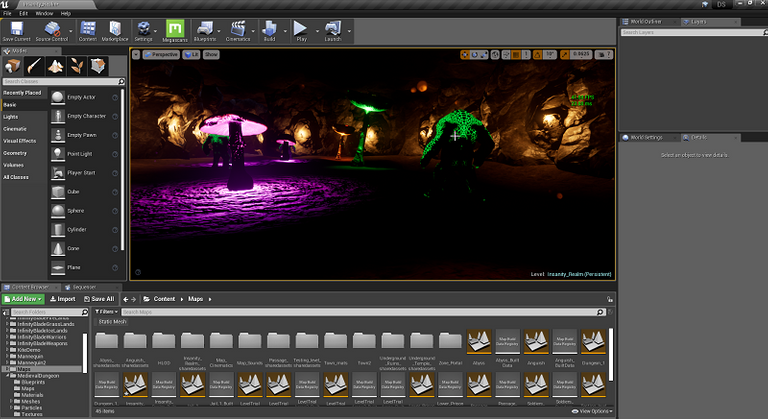The width and height of the screenshot is (768, 419).
Task: Click the Add New button
Action: click(x=22, y=298)
